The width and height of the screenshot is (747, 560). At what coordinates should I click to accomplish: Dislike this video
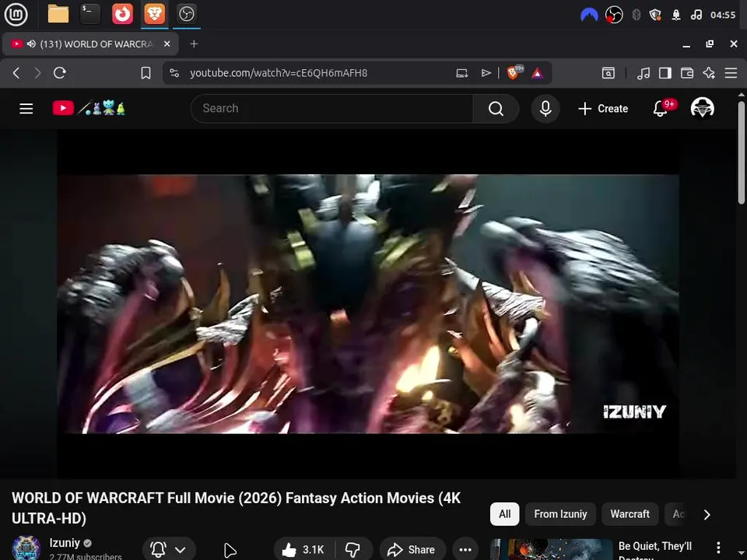tap(353, 550)
